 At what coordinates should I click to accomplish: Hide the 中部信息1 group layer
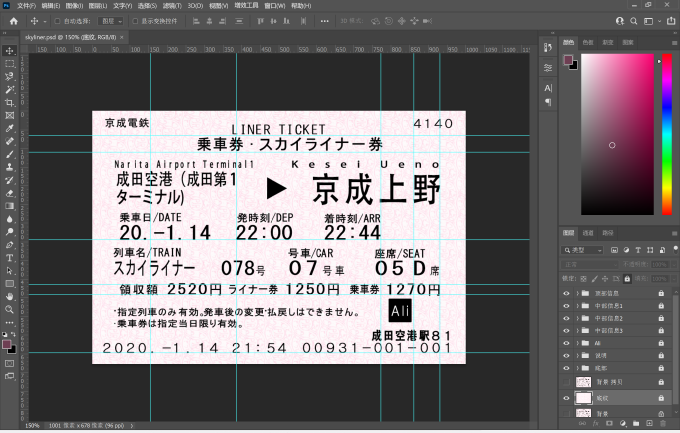566,306
